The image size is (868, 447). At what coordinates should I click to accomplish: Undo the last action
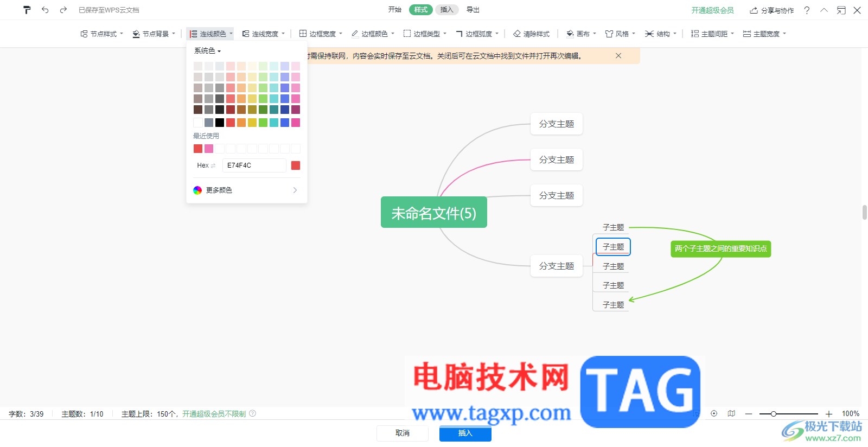pos(45,10)
